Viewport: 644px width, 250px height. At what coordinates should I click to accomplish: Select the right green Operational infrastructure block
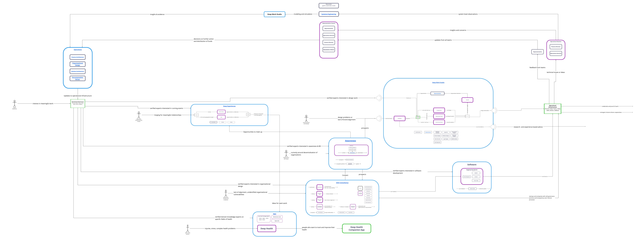click(553, 109)
